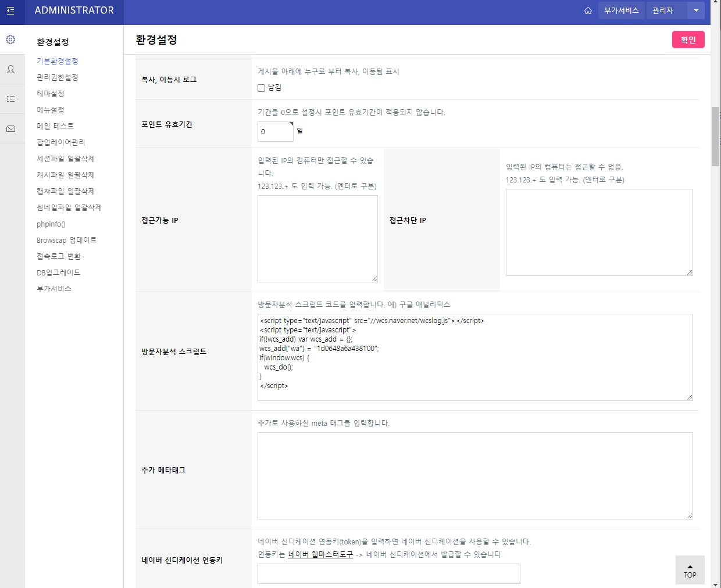Image resolution: width=721 pixels, height=588 pixels.
Task: Open phpinfo() from the sidebar
Action: [x=51, y=224]
